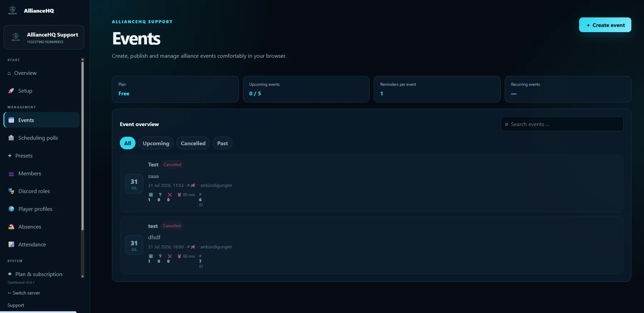Click the Attendance chart icon

tap(11, 245)
